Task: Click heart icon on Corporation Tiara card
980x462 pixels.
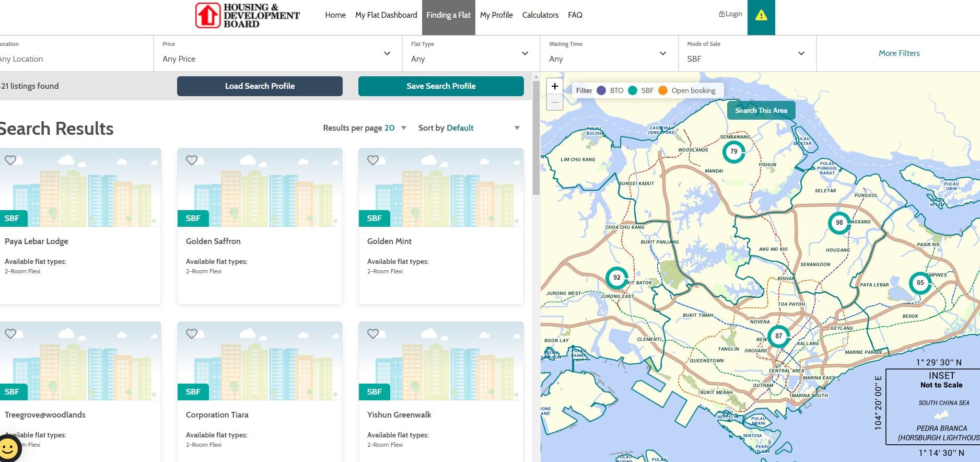Action: [x=192, y=333]
